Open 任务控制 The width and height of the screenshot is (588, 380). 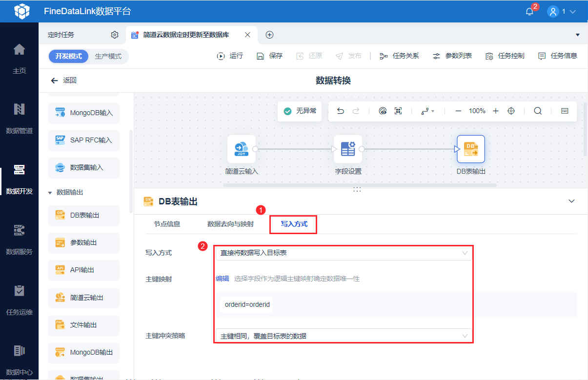pyautogui.click(x=505, y=56)
